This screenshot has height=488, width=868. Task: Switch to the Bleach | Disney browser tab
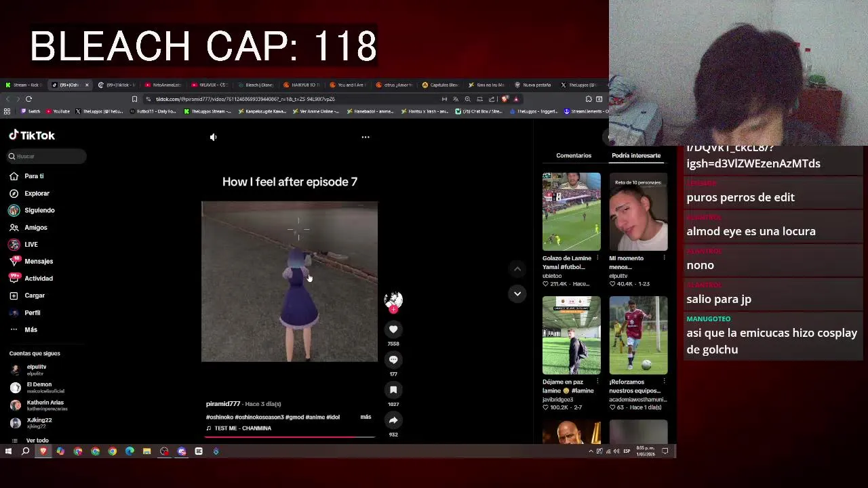click(x=256, y=85)
